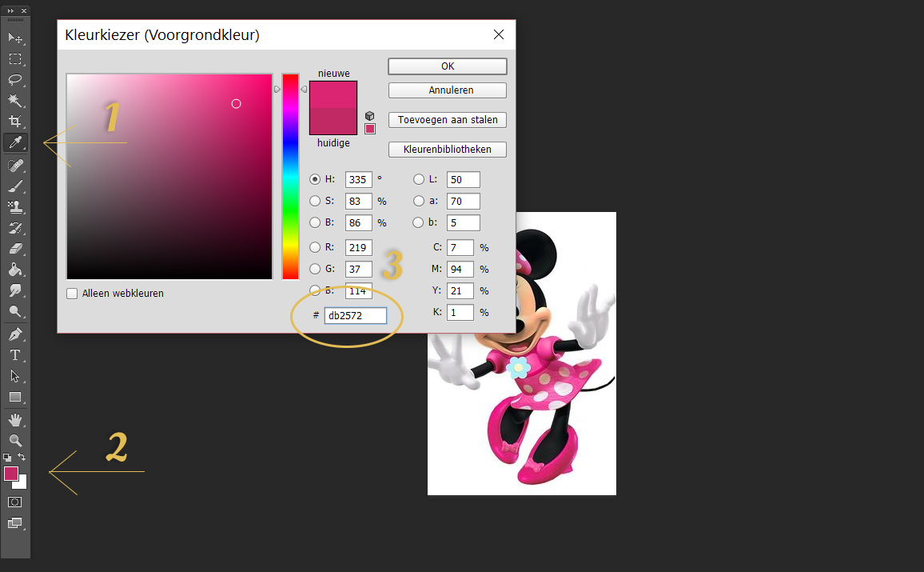Screen dimensions: 924x572
Task: Select the Path Selection tool
Action: 15,376
